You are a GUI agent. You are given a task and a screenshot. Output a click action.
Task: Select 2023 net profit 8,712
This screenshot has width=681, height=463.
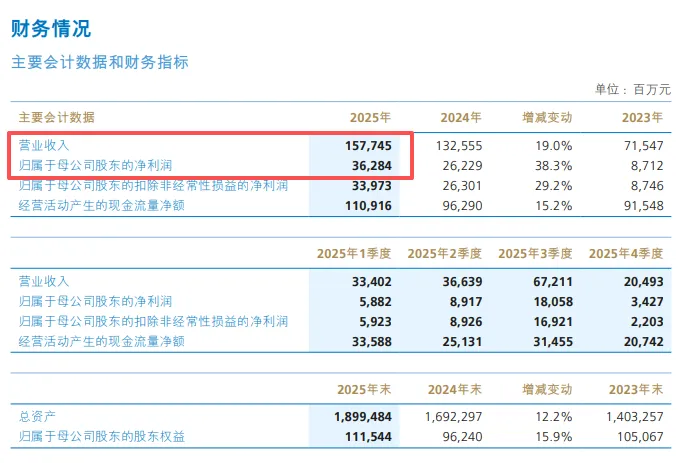pos(647,165)
